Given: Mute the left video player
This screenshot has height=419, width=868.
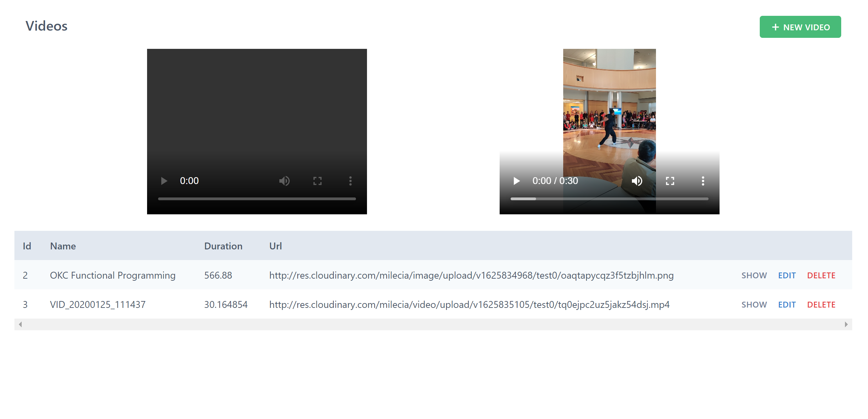Looking at the screenshot, I should (x=285, y=181).
